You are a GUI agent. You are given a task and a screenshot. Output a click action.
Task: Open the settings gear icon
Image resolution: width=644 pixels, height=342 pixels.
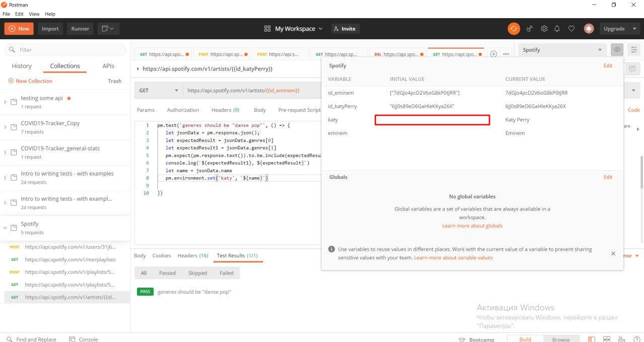[544, 29]
